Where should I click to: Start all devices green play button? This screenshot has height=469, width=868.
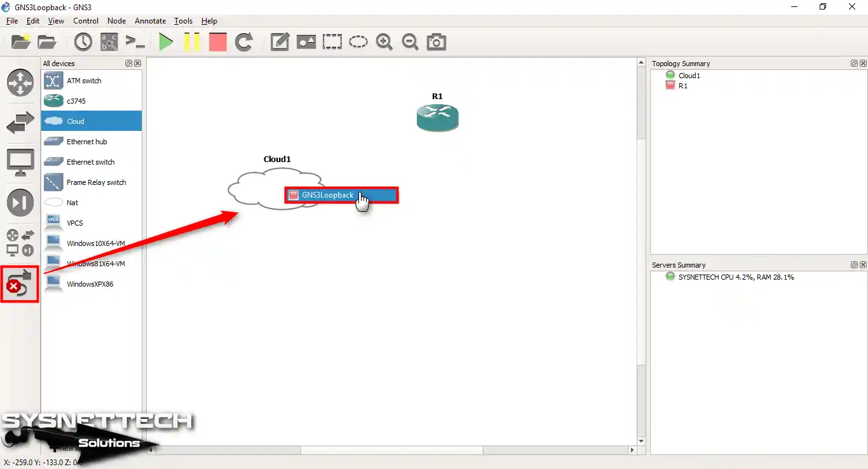pyautogui.click(x=166, y=42)
